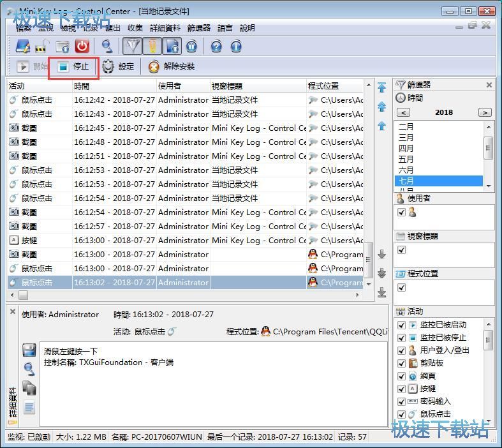Screen dimensions: 502x448
Task: Close the 篩選器 filter panel
Action: 489,85
